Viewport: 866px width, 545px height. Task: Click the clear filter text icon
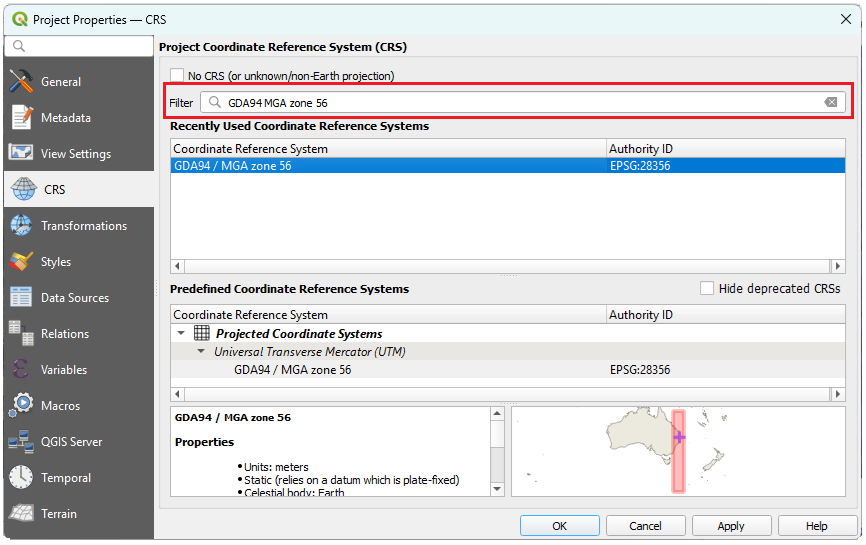pos(830,103)
